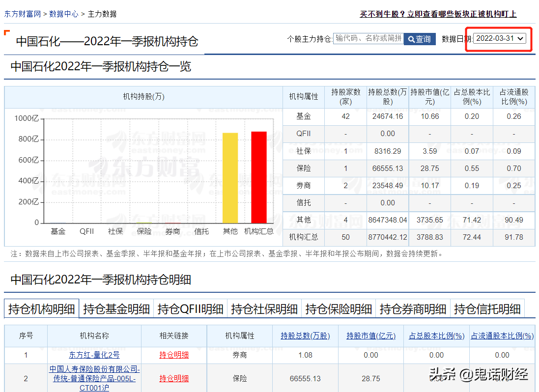539x392 pixels.
Task: Click the 其他 market value 3735.65
Action: tap(430, 220)
